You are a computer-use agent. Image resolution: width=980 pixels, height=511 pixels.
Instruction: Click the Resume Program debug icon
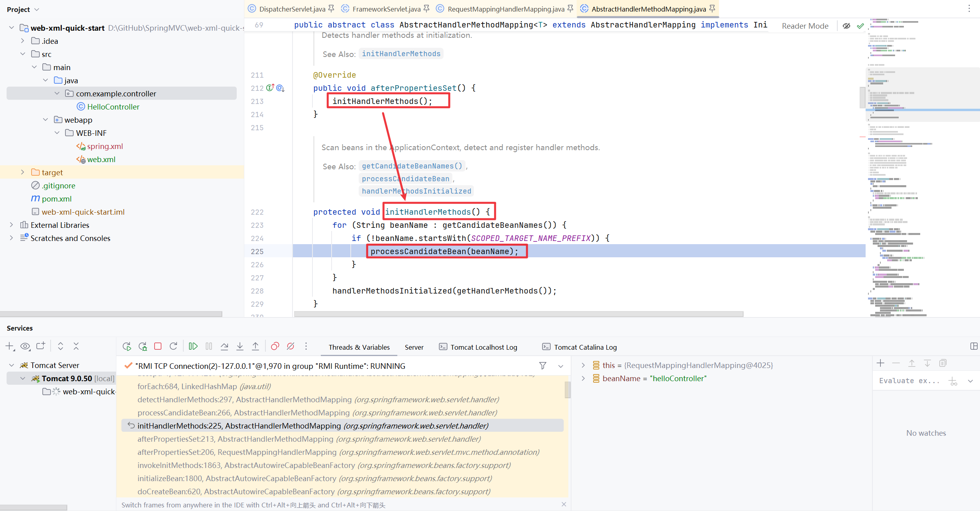[193, 347]
